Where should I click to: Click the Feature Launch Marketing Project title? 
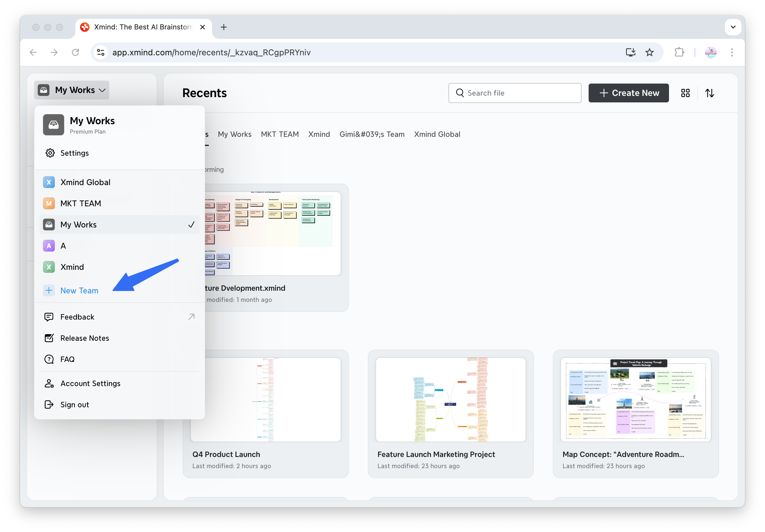[x=436, y=454]
